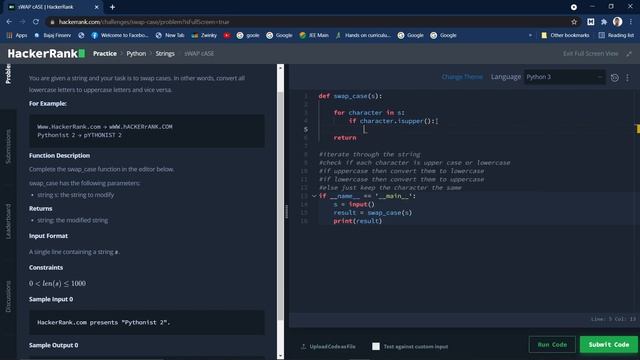This screenshot has height=360, width=640.
Task: Click the line 'def swap_case(s):' in editor
Action: tap(350, 96)
